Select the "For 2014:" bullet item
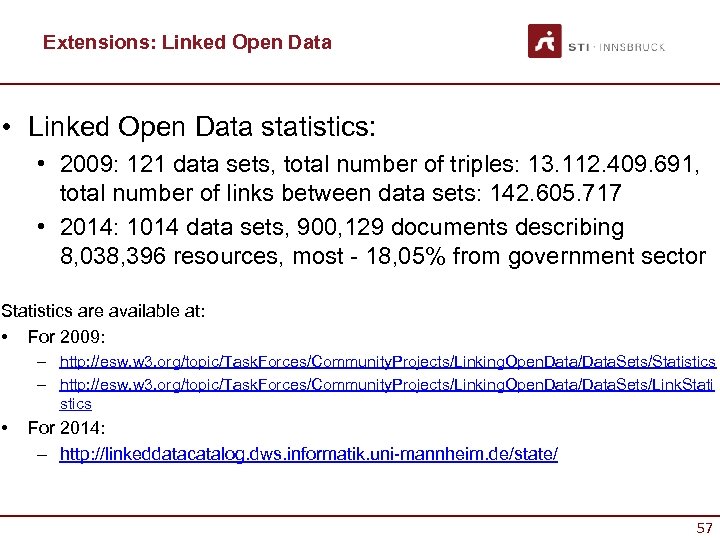The width and height of the screenshot is (720, 540). [x=67, y=428]
